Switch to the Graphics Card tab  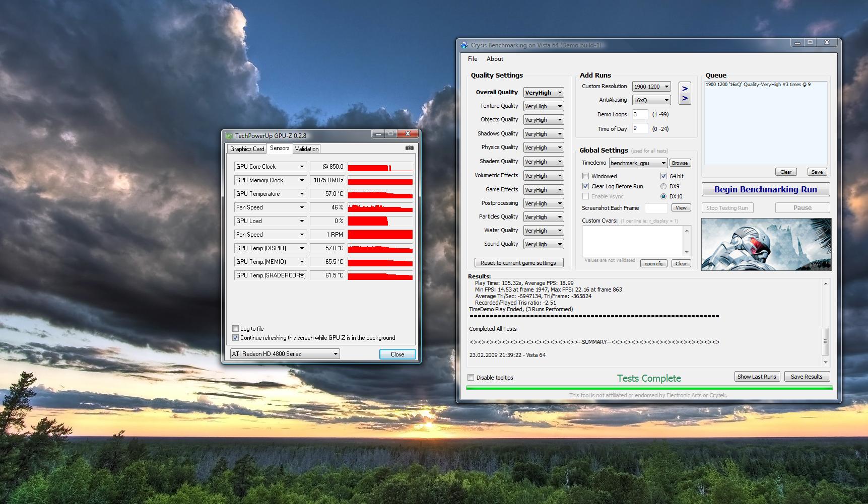point(247,149)
